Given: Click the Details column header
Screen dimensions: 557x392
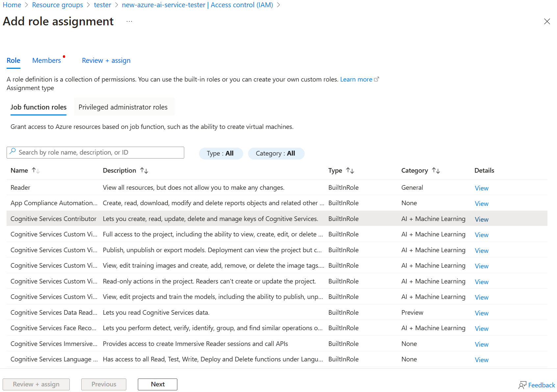Looking at the screenshot, I should [484, 170].
